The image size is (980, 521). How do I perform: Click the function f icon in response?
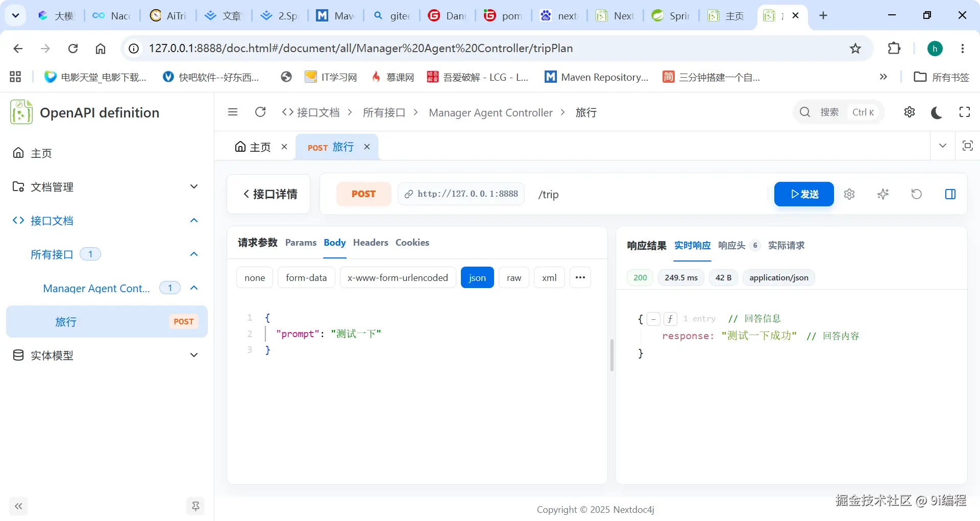tap(670, 319)
